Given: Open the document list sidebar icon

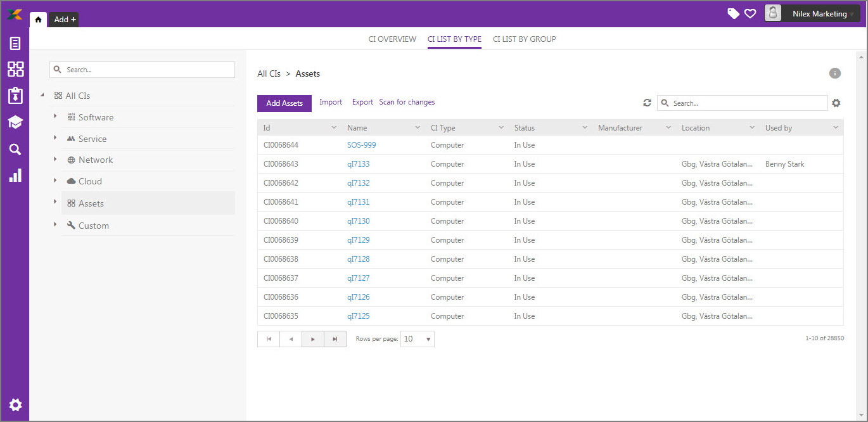Looking at the screenshot, I should tap(15, 44).
